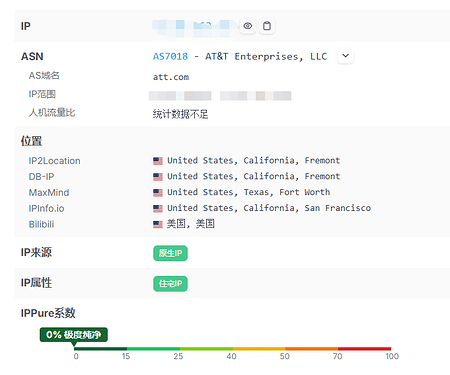Open the AS7018 link

[x=170, y=56]
